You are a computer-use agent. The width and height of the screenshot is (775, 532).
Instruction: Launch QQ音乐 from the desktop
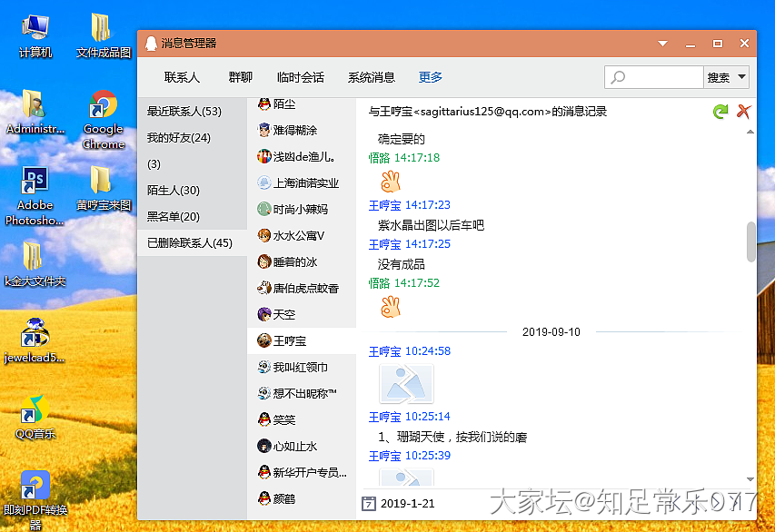[35, 417]
